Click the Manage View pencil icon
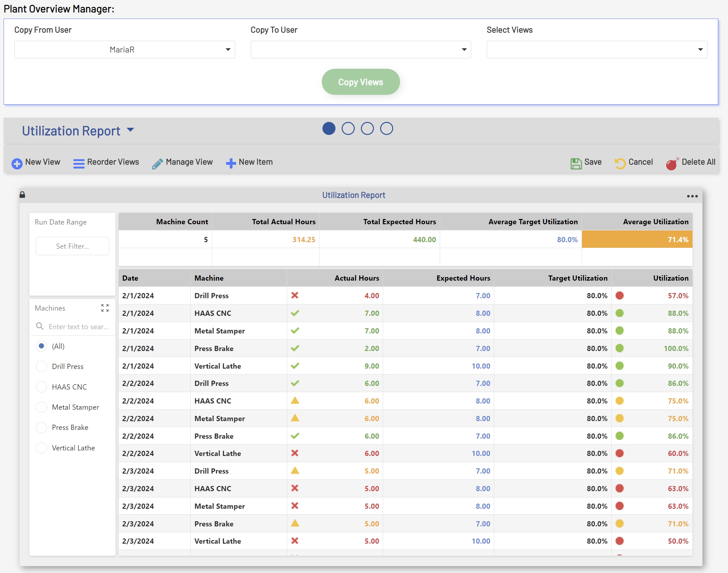Screen dimensions: 728x573 point(157,164)
